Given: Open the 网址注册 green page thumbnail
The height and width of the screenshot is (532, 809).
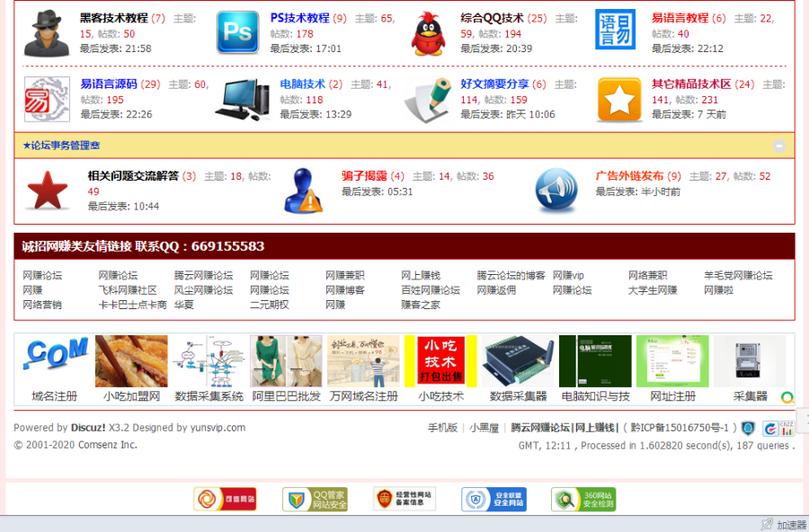Looking at the screenshot, I should 672,361.
